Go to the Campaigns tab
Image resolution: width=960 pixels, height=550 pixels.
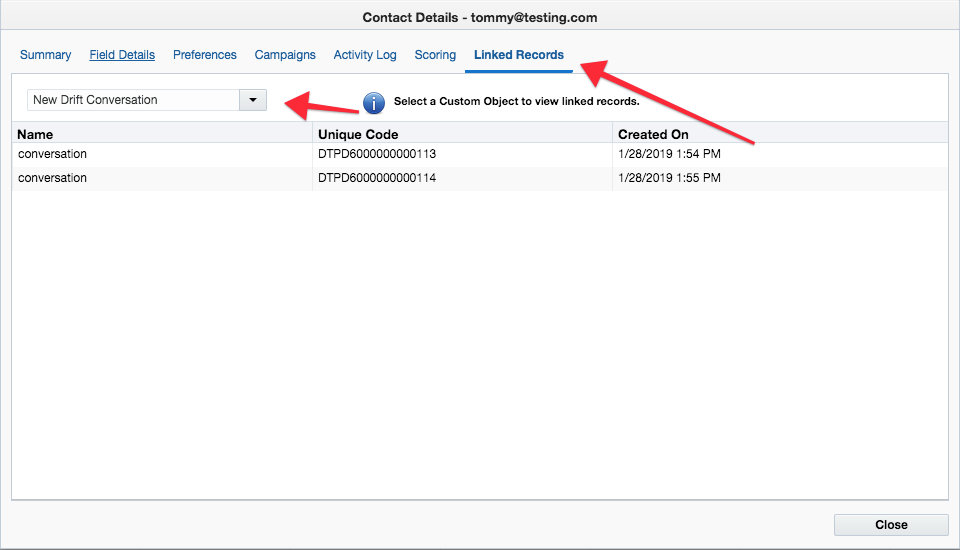(285, 55)
